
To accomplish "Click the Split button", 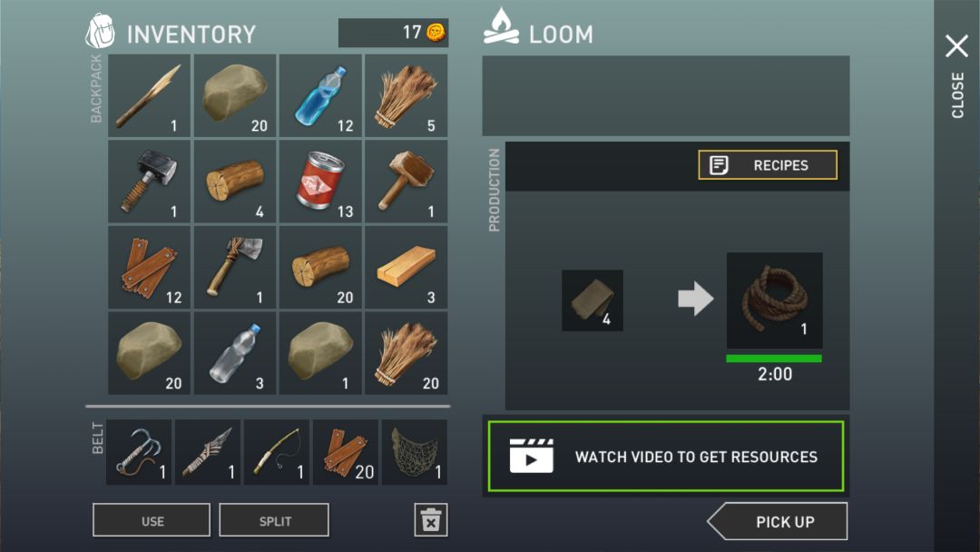I will coord(274,520).
